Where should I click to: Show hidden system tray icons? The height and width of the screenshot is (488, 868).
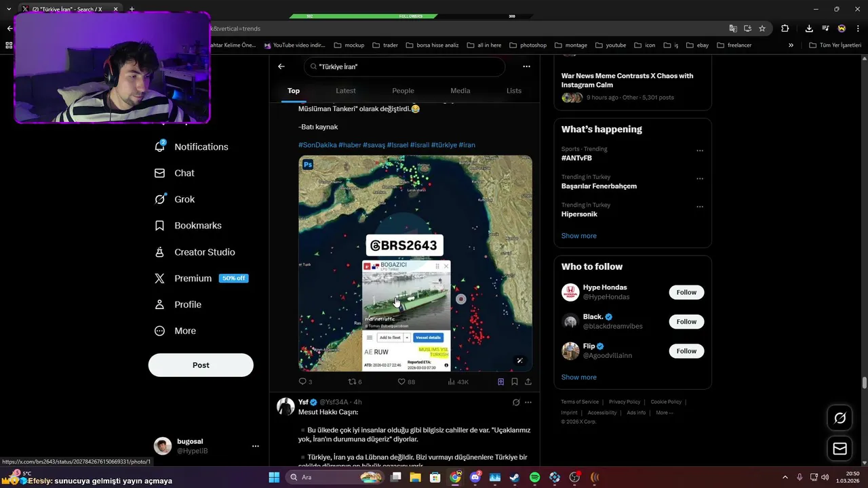(785, 477)
